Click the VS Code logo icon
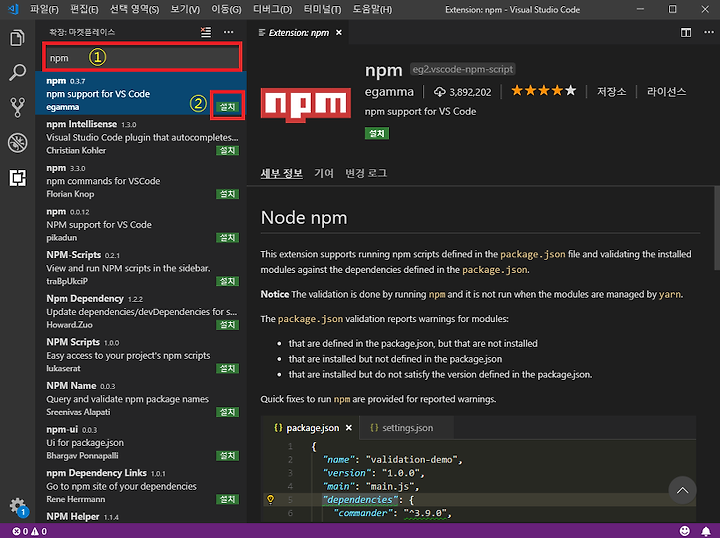 pyautogui.click(x=13, y=9)
